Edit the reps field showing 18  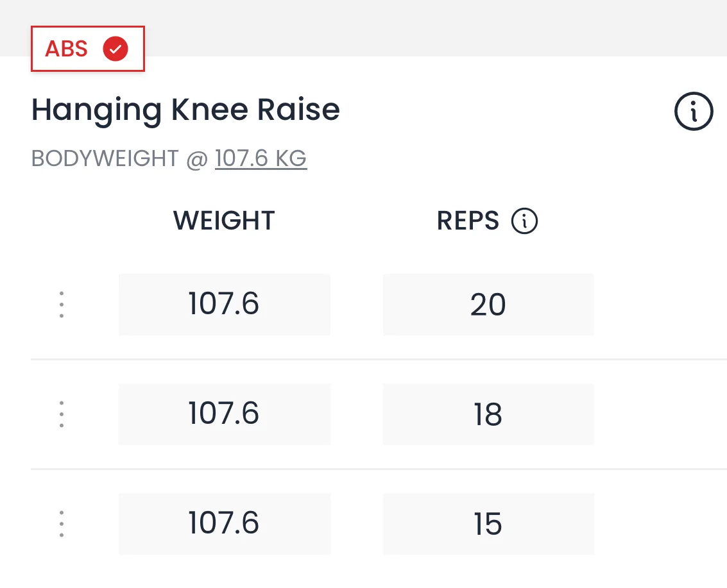coord(488,414)
